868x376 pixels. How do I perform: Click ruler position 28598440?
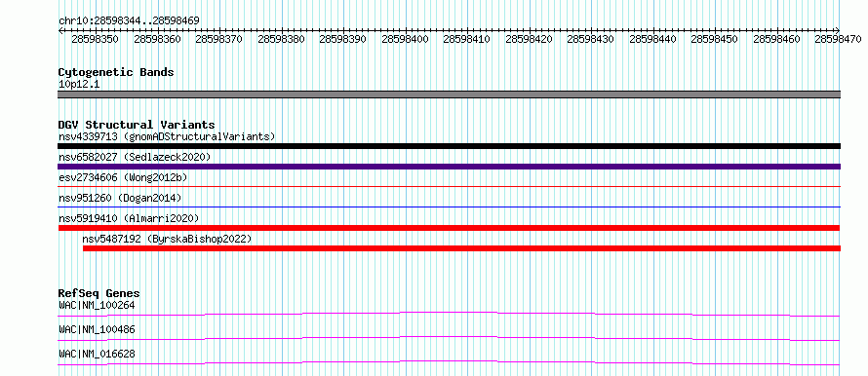coord(653,40)
